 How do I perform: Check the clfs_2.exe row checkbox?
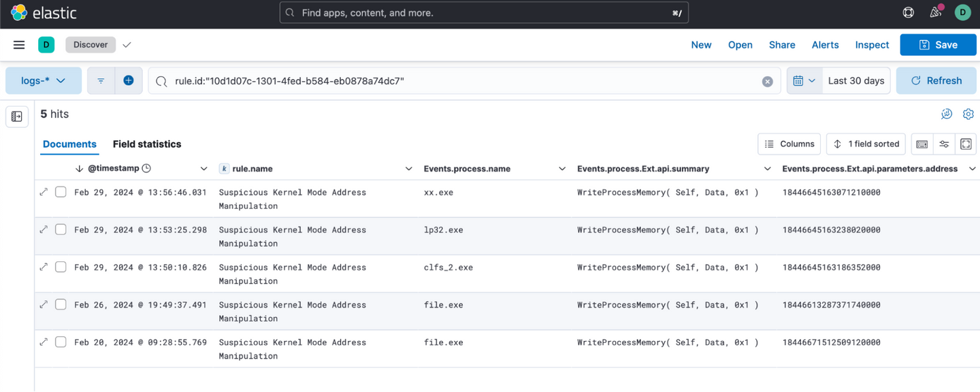tap(61, 267)
